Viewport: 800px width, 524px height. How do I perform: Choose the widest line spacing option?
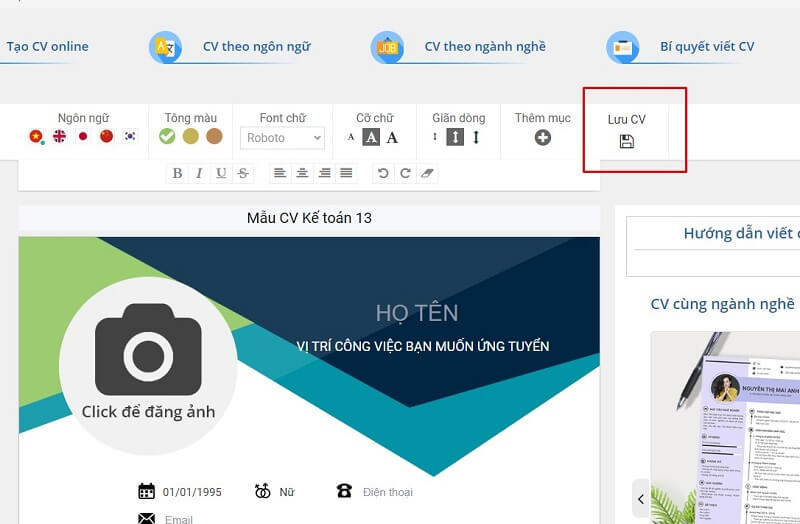point(476,138)
